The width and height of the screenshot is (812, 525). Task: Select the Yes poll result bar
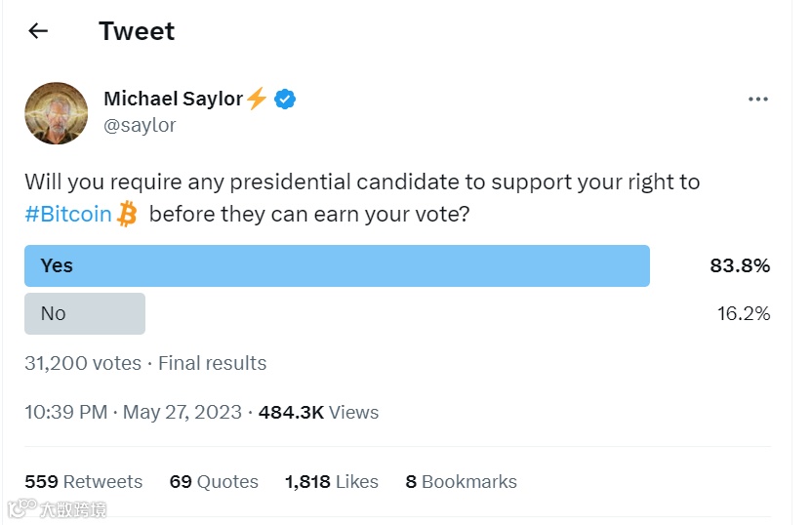[x=337, y=265]
